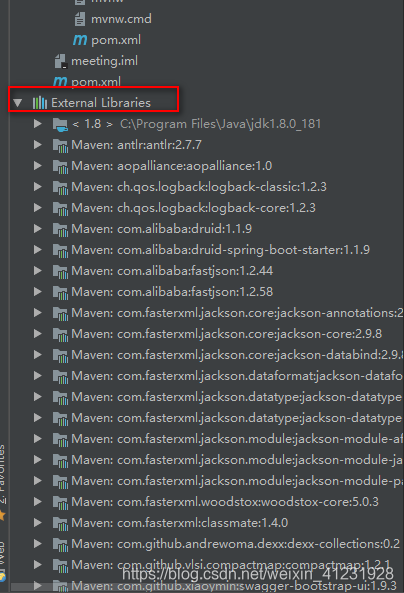Expand the logback-core:1.2.3 library
Image resolution: width=404 pixels, height=593 pixels.
pyautogui.click(x=37, y=208)
